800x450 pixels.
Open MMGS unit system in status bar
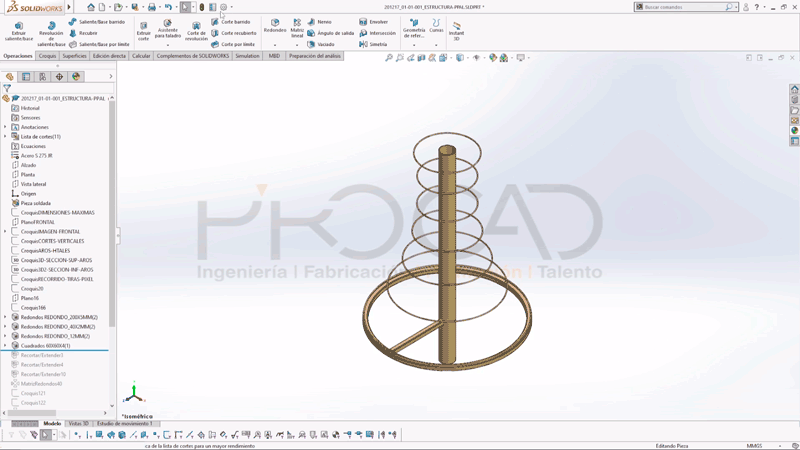[x=754, y=446]
